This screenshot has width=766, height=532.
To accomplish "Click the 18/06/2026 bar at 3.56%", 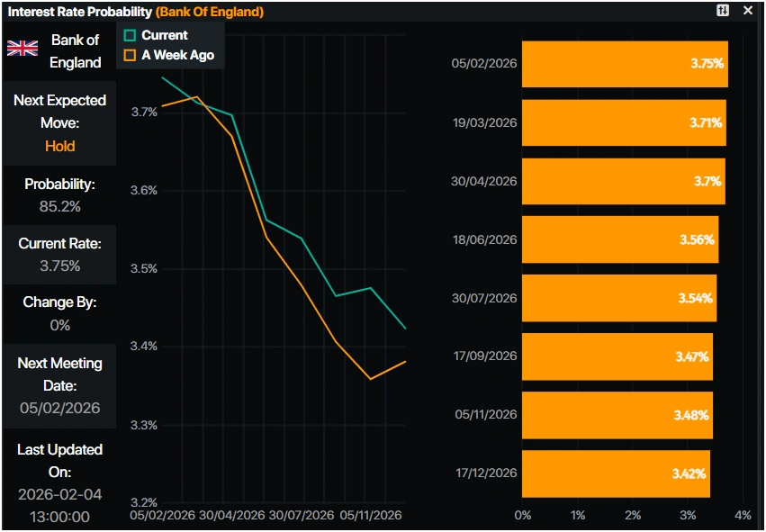I will (620, 239).
